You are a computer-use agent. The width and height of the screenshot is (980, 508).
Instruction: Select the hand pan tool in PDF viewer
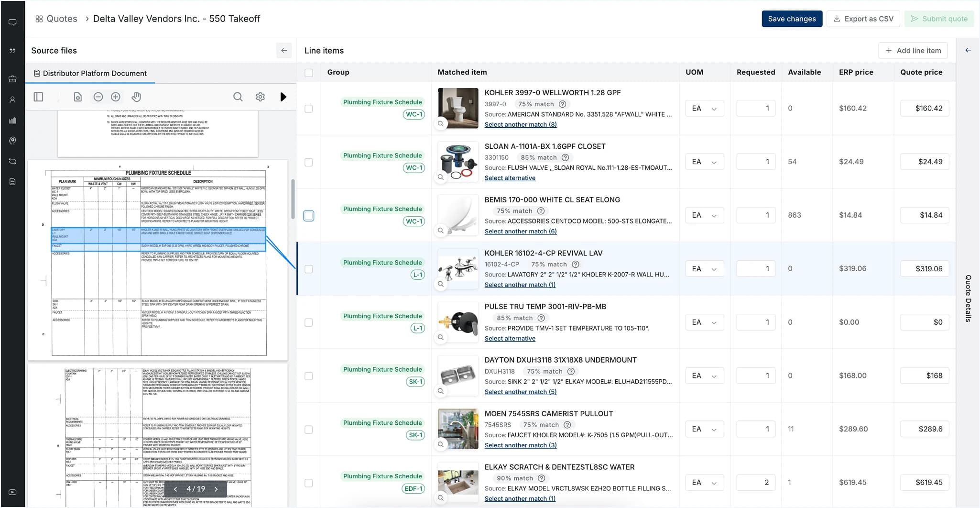tap(136, 97)
